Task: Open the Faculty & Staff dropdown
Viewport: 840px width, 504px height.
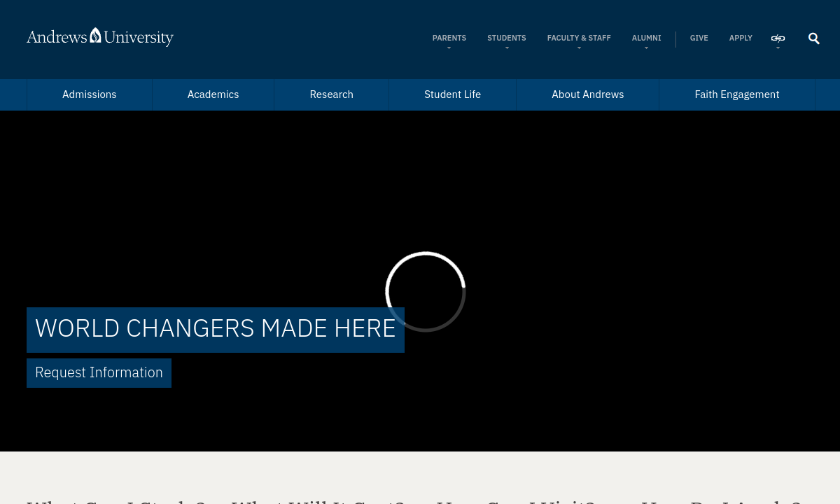Action: [x=578, y=38]
